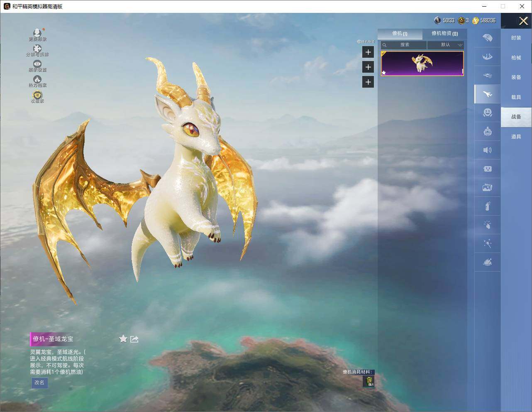Open the 更换形象 change appearance icon
Screen dimensions: 532x412
(37, 33)
